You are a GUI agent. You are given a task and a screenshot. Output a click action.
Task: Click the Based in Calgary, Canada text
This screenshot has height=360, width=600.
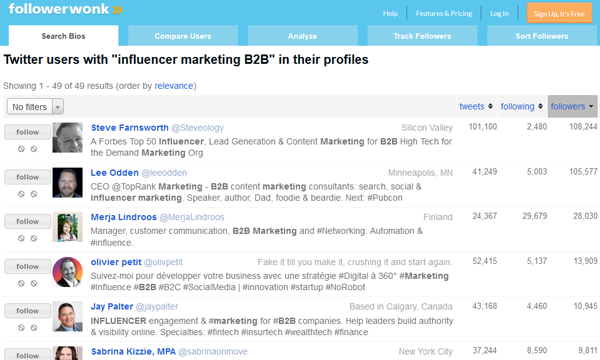pyautogui.click(x=401, y=307)
